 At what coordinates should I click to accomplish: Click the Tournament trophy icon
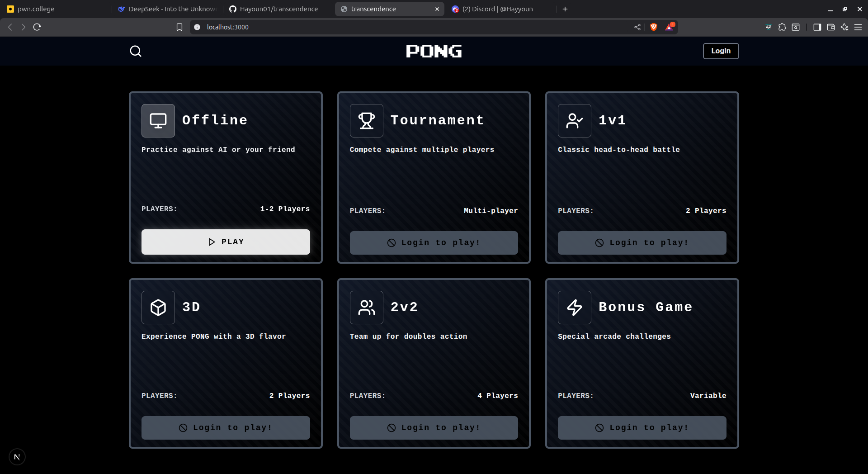(366, 121)
